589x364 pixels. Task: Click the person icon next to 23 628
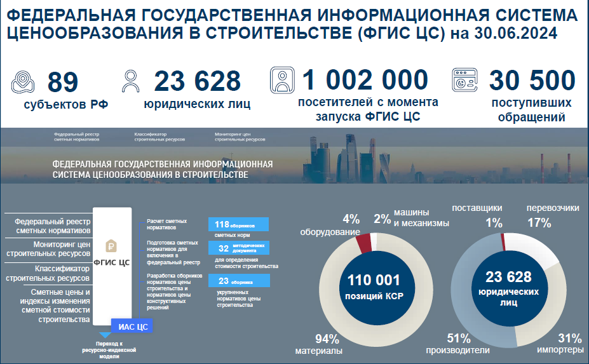(131, 82)
